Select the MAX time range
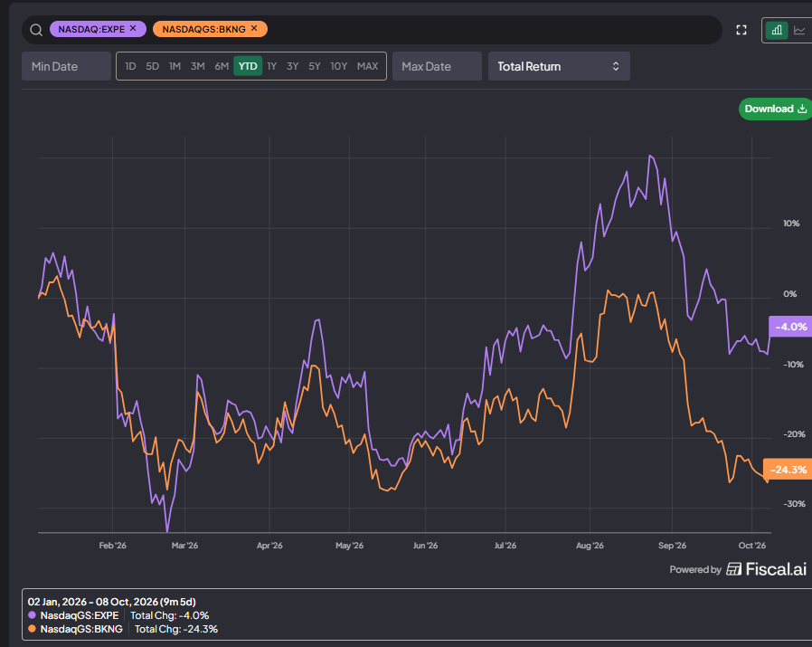 tap(368, 66)
